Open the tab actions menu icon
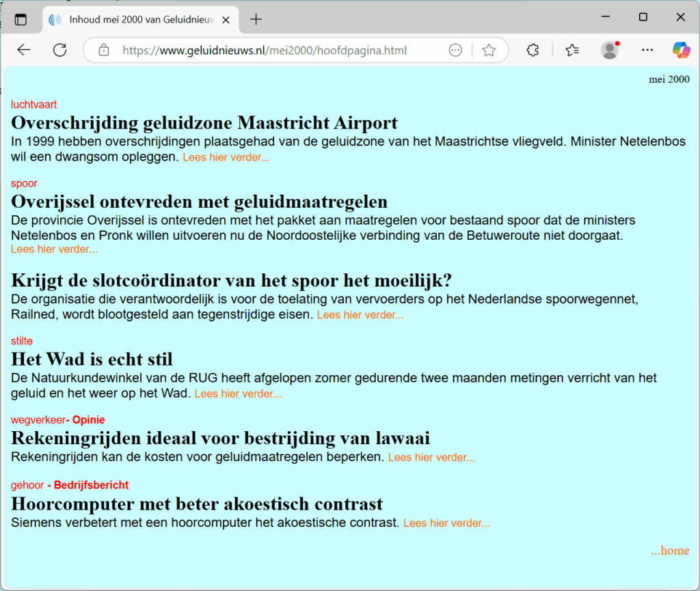This screenshot has width=700, height=591. click(x=21, y=19)
